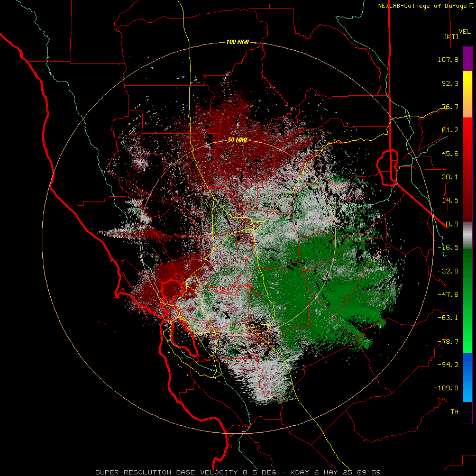Click the -47.6 velocity scale value
The width and height of the screenshot is (476, 476).
448,295
